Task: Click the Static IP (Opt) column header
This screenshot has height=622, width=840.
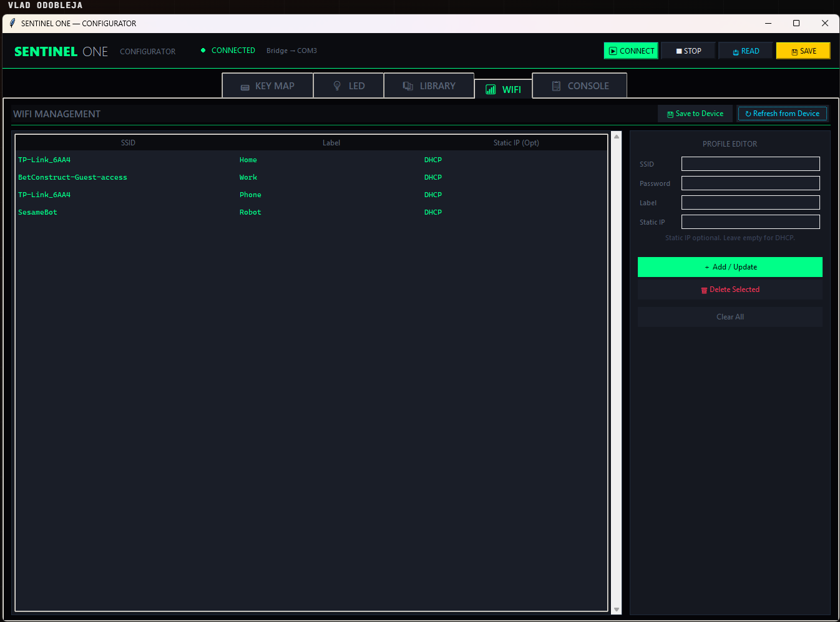Action: [516, 143]
